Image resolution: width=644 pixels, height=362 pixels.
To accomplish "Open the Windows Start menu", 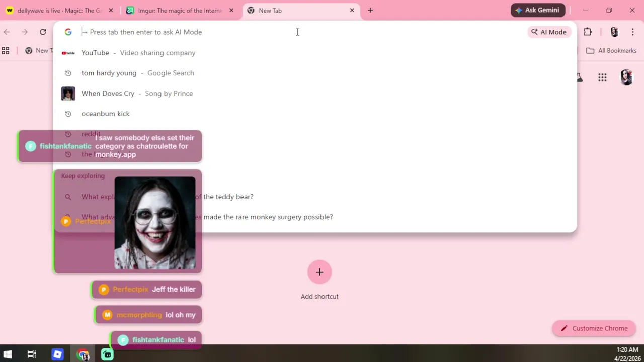I will pos(8,354).
